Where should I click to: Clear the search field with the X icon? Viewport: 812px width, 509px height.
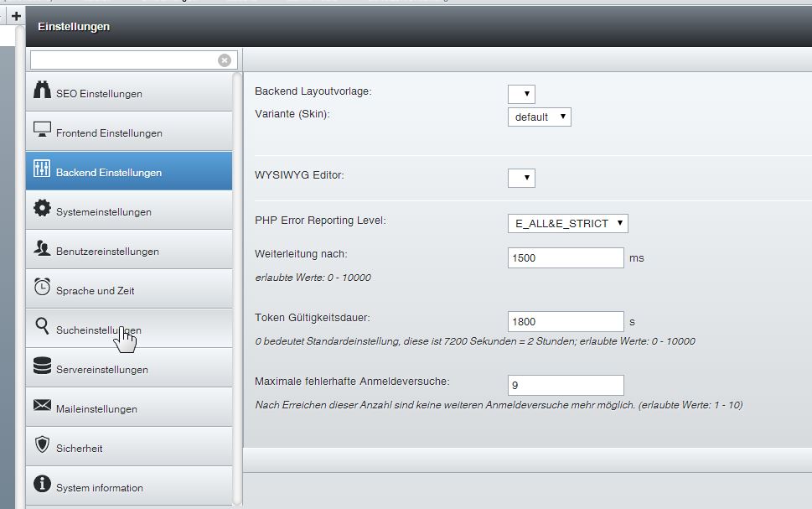[225, 60]
